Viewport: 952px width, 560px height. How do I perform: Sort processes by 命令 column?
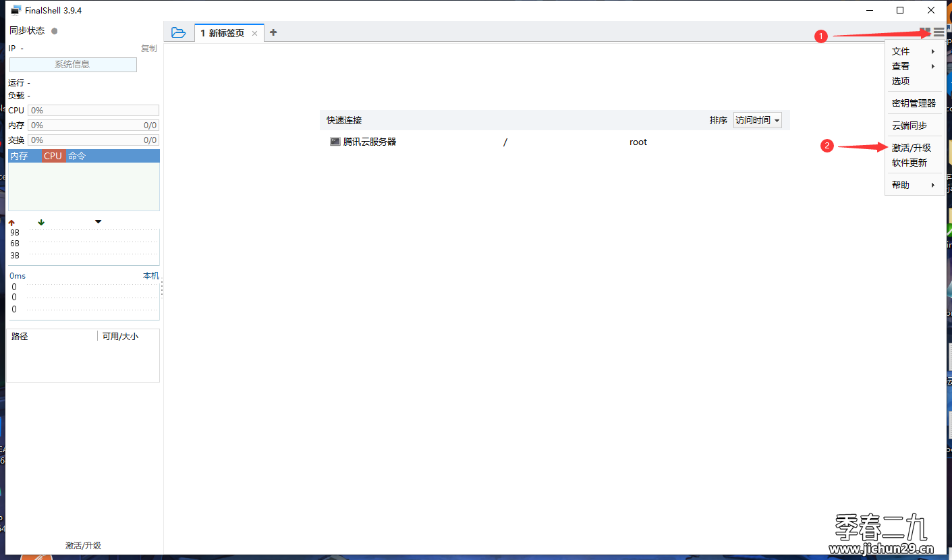click(77, 156)
